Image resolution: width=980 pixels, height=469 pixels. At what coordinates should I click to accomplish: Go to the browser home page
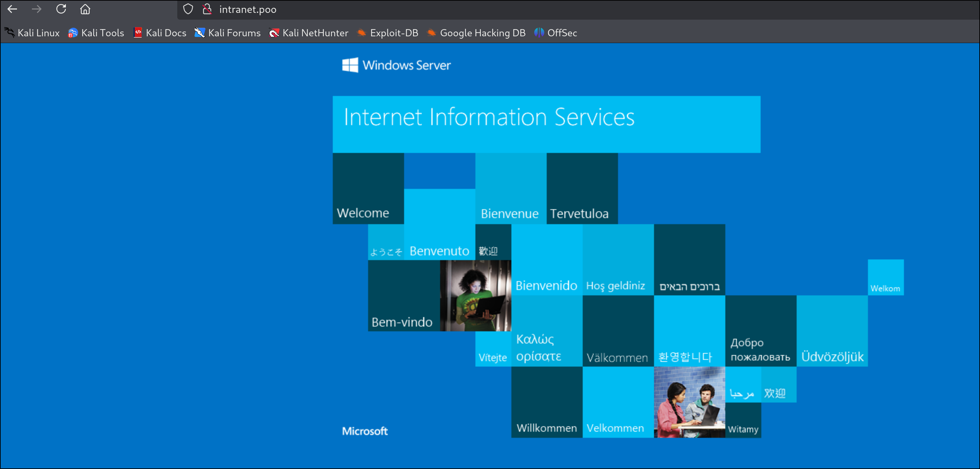[x=85, y=9]
